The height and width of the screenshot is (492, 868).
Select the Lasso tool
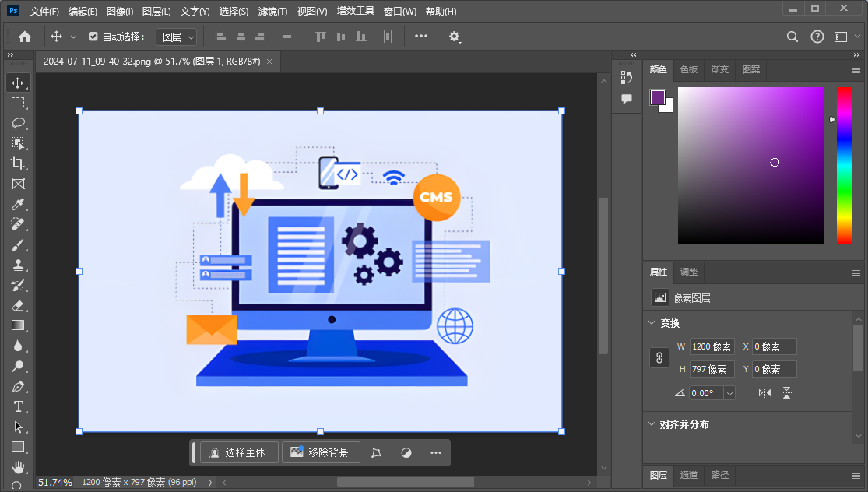click(x=18, y=123)
